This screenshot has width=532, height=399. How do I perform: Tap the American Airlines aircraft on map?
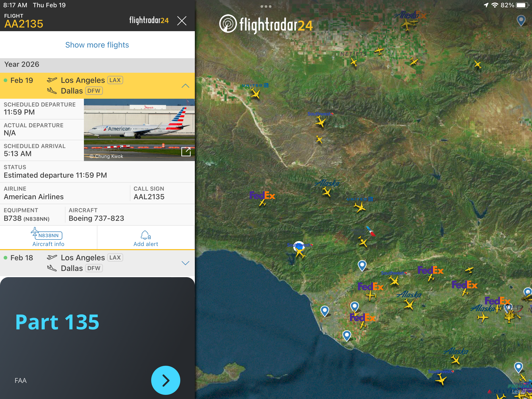[x=363, y=242]
